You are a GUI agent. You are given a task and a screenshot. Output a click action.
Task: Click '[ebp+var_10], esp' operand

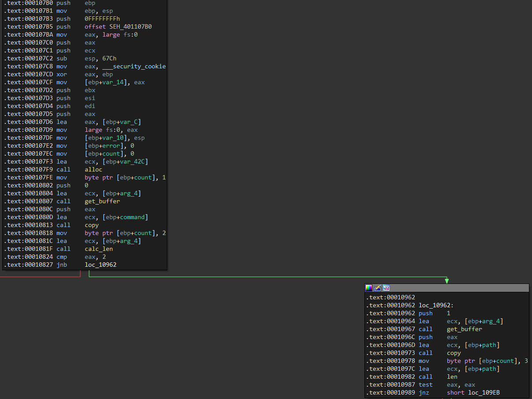coord(115,138)
